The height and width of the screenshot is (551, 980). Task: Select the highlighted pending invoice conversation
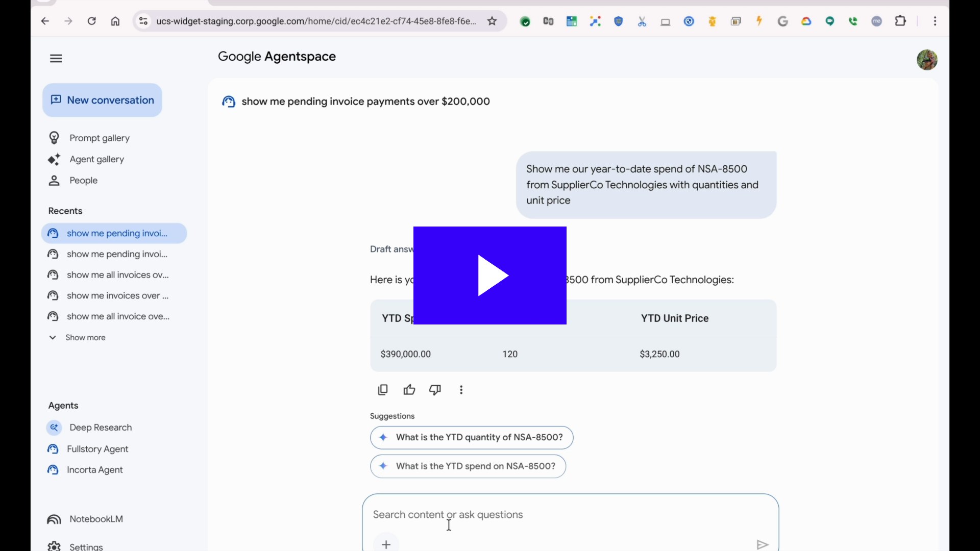(x=114, y=233)
